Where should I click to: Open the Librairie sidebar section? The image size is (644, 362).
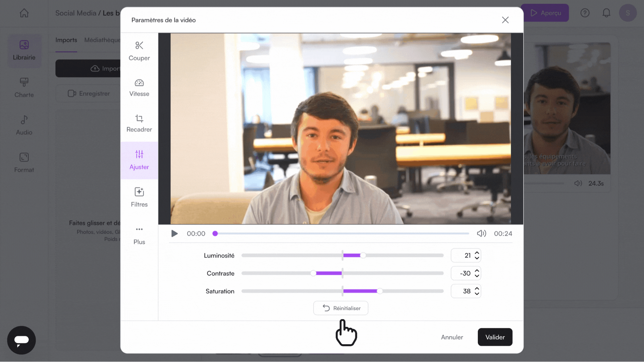(x=24, y=51)
